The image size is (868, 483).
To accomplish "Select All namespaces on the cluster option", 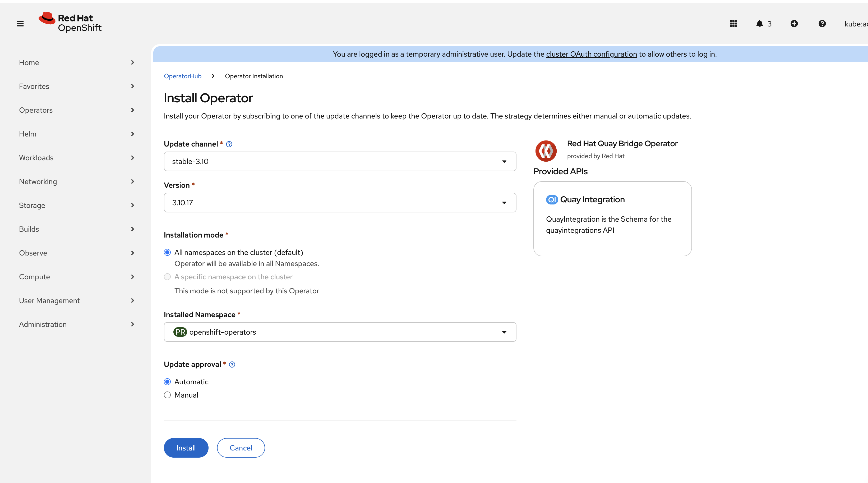I will click(x=168, y=253).
